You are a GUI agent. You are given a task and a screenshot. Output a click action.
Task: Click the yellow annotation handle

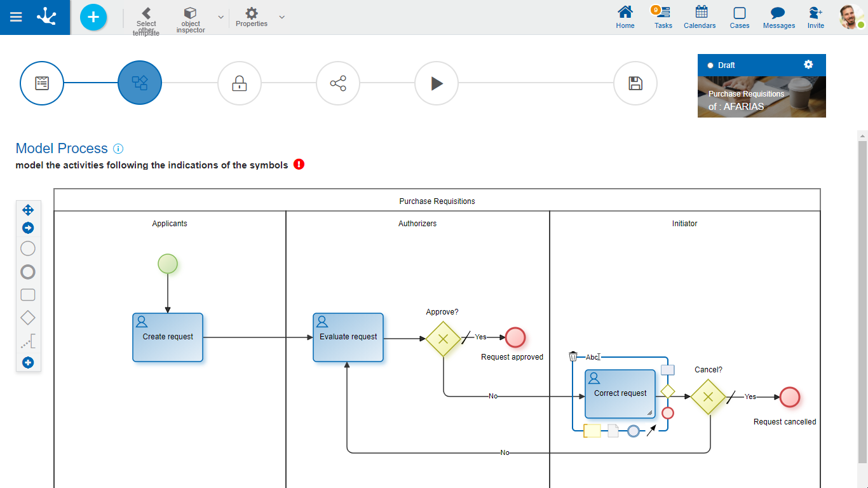click(592, 431)
